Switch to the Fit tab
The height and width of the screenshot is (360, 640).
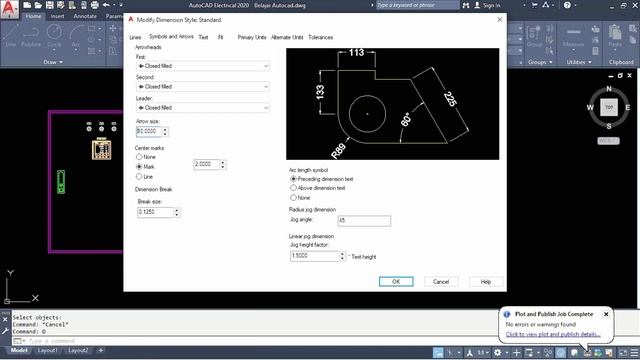[x=220, y=37]
